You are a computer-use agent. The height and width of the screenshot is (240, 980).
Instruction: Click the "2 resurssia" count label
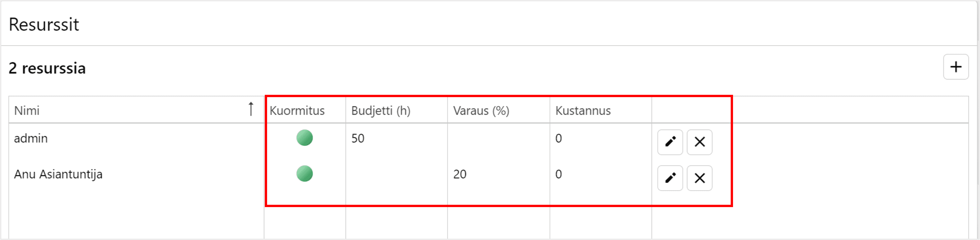(47, 68)
